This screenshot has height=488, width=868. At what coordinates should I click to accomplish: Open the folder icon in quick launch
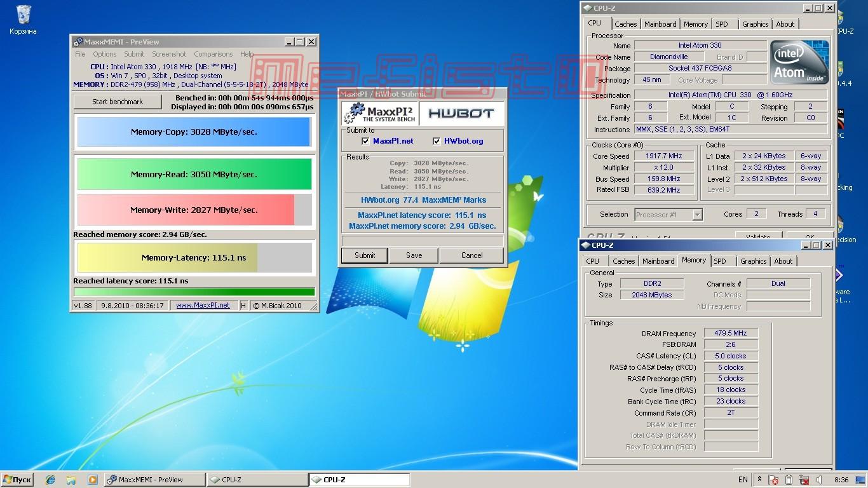coord(71,480)
